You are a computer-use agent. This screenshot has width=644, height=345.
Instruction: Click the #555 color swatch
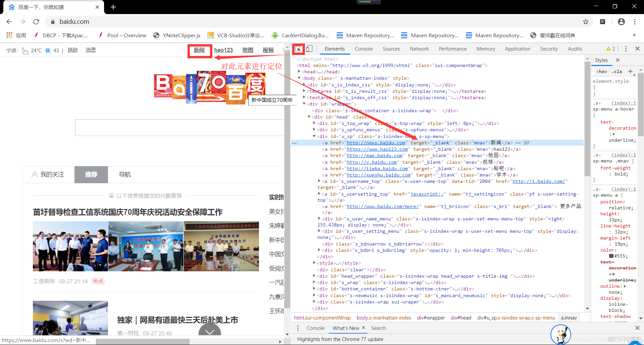(611, 256)
